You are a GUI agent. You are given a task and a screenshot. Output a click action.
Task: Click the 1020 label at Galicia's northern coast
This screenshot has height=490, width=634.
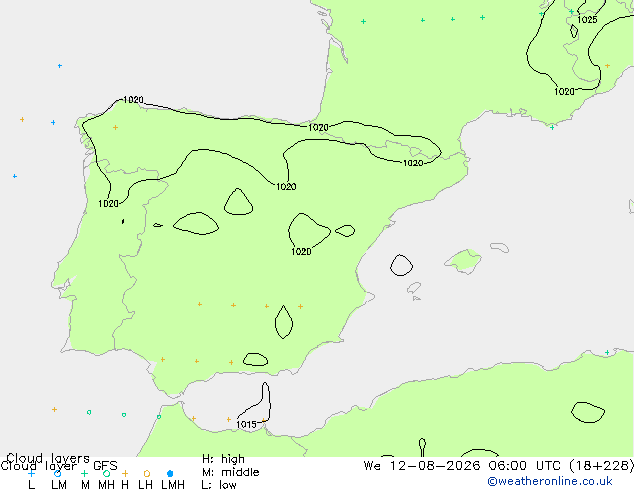tap(133, 99)
